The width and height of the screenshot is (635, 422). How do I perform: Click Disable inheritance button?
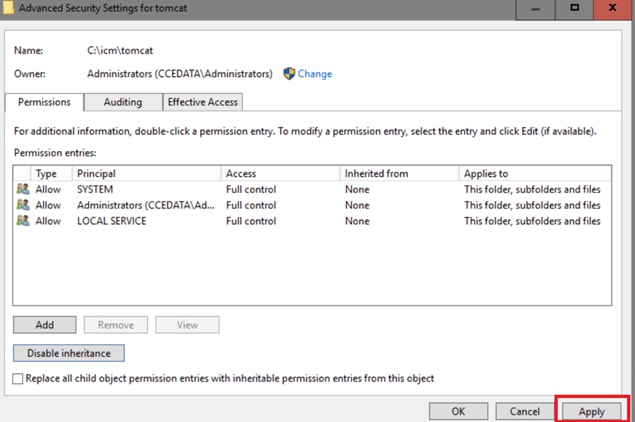coord(69,353)
